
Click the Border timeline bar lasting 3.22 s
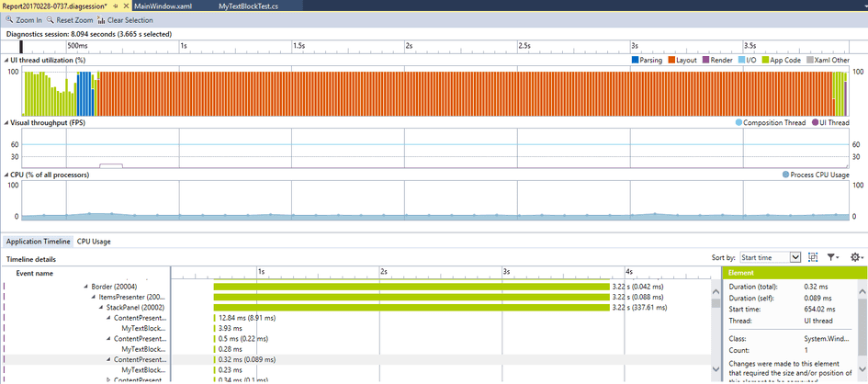411,287
